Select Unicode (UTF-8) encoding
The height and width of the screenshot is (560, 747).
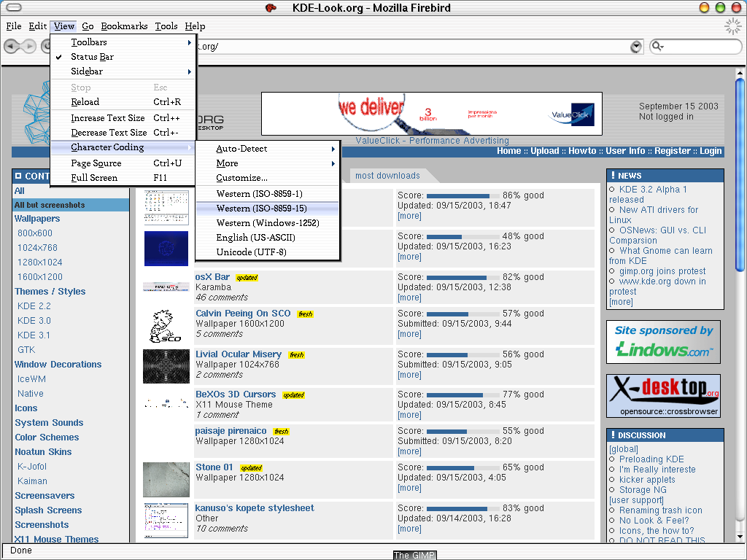[x=268, y=252]
